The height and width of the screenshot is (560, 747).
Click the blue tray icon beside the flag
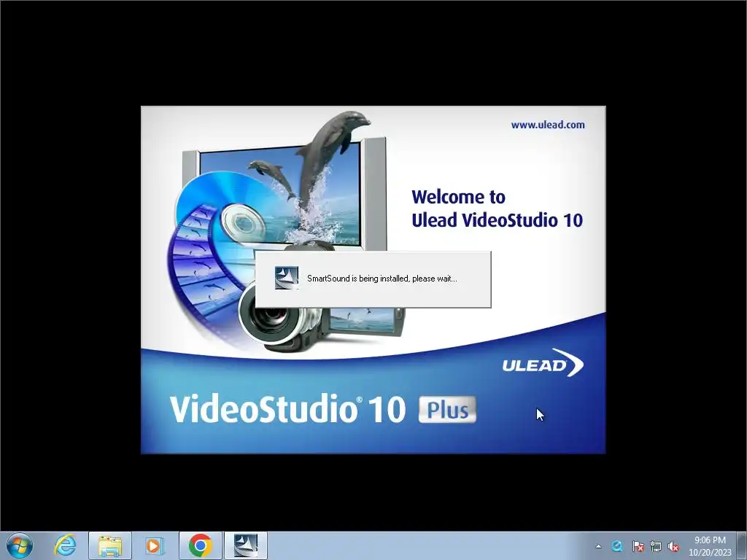click(617, 546)
